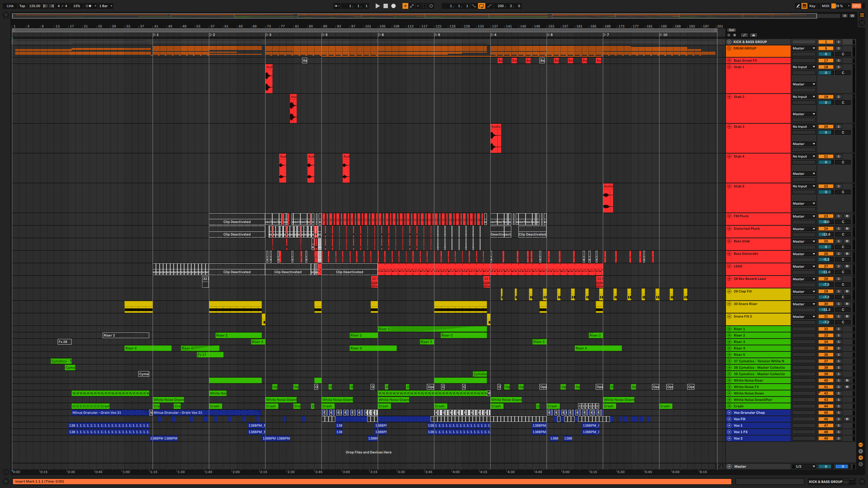Hide the In/Out section I-O button

(861, 445)
